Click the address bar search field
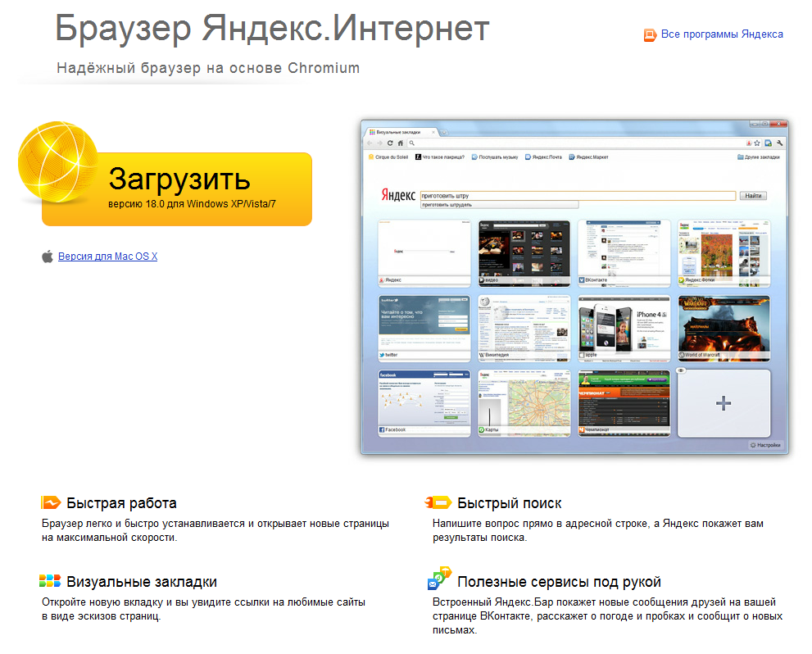 [575, 143]
